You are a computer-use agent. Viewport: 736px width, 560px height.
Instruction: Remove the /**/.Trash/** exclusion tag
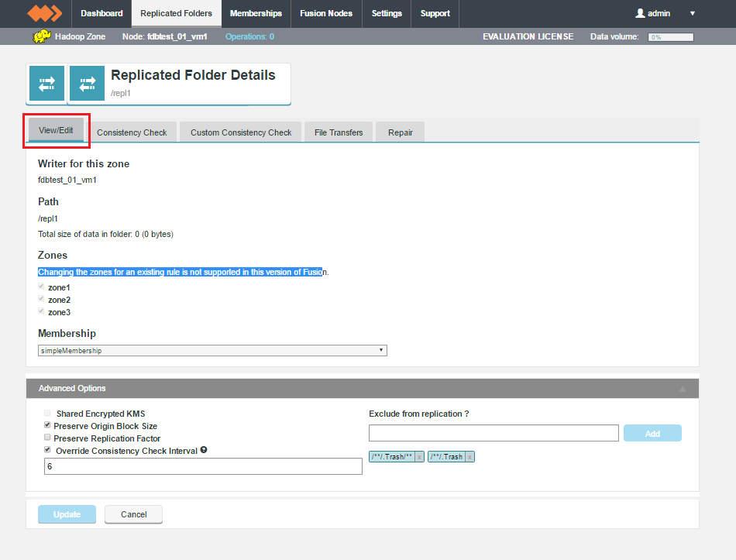pos(420,457)
